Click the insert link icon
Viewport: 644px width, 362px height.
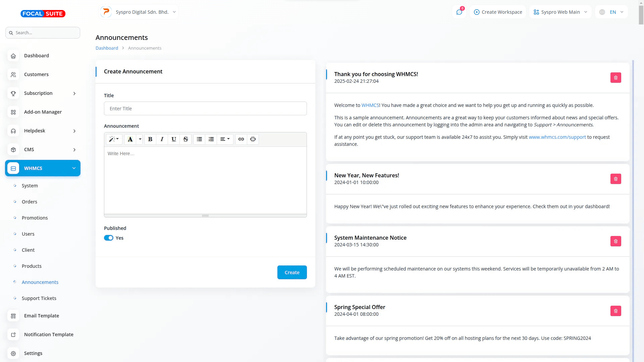point(241,139)
